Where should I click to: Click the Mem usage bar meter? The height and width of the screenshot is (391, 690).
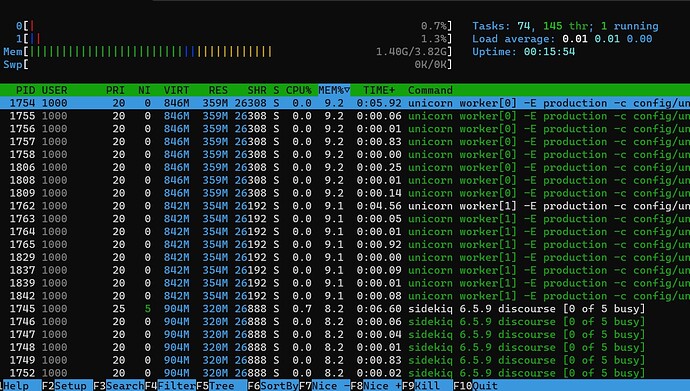click(228, 51)
